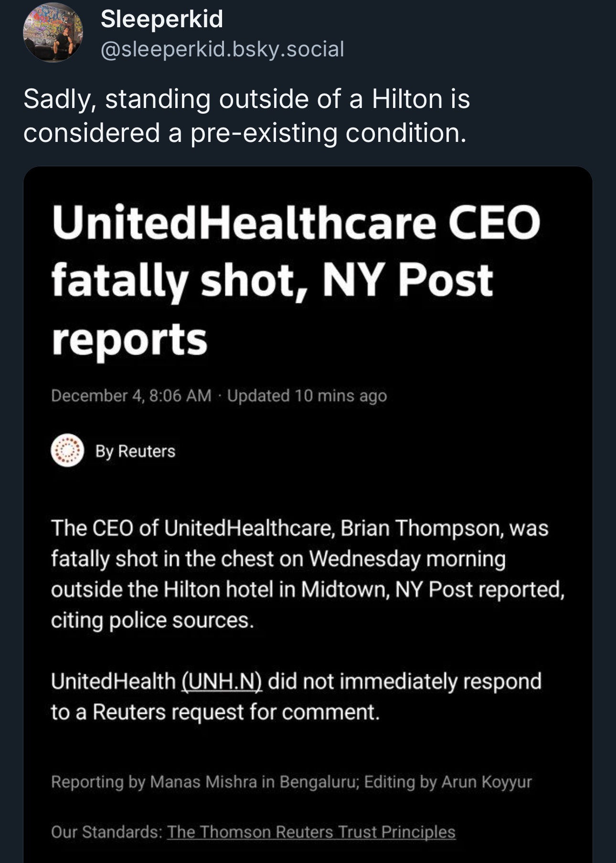The width and height of the screenshot is (616, 863).
Task: Click the 'Reuters request for comment' sentence
Action: 296,696
